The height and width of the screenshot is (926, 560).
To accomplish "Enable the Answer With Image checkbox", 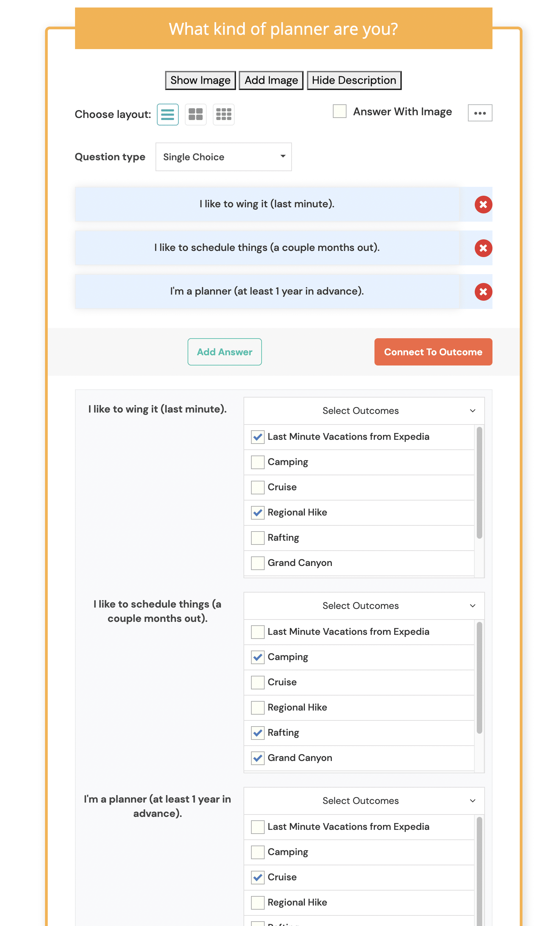I will pos(339,111).
